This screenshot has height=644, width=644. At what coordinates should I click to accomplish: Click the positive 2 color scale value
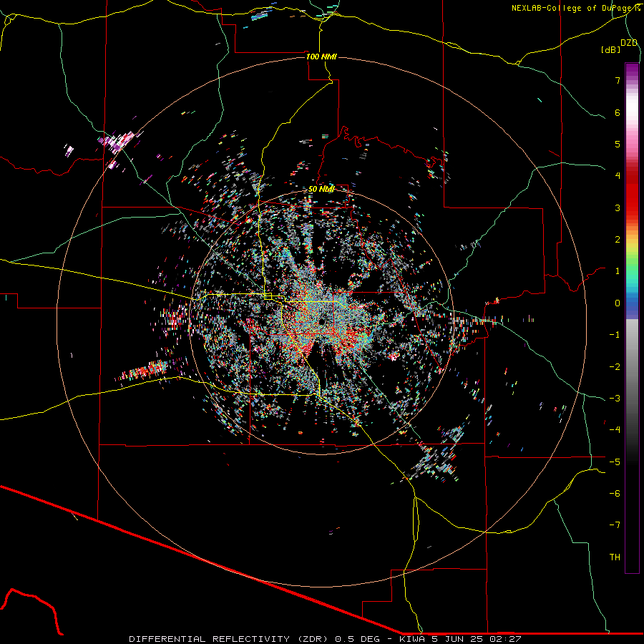[618, 240]
